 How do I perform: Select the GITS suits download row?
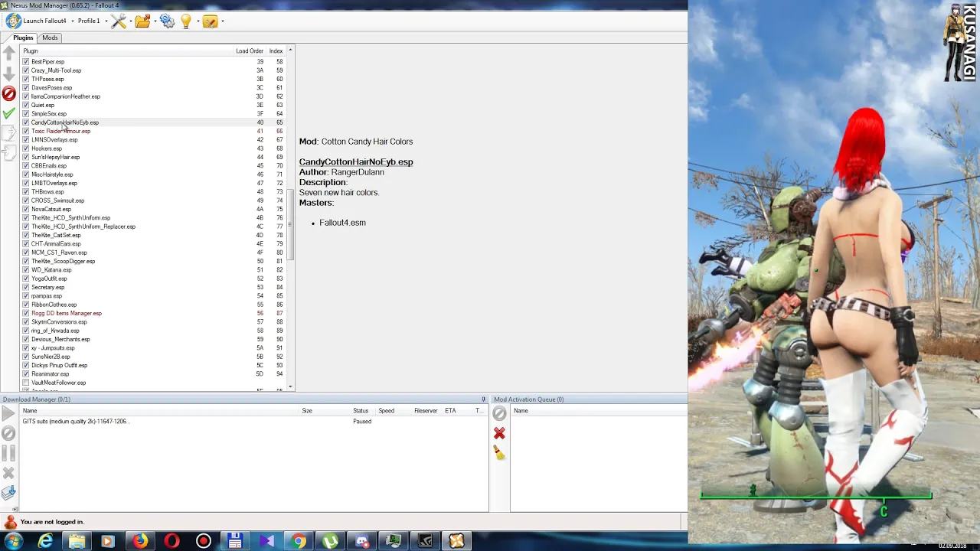pyautogui.click(x=253, y=421)
